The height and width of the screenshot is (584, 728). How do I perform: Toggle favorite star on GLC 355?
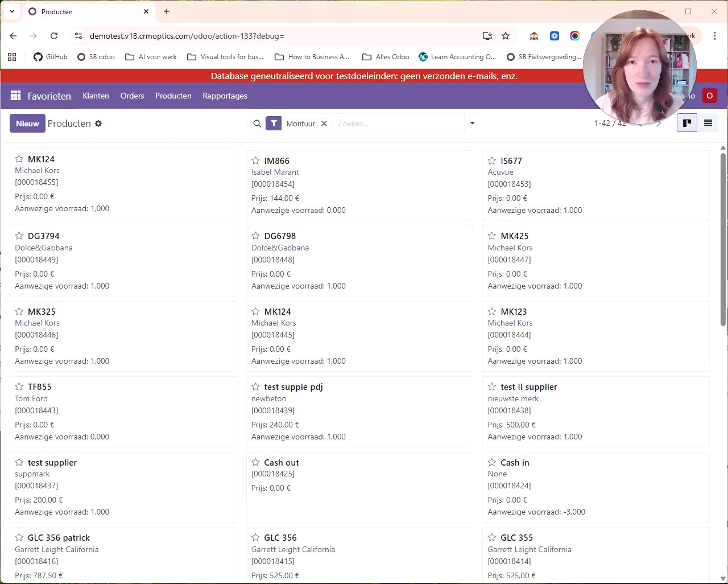click(x=492, y=537)
